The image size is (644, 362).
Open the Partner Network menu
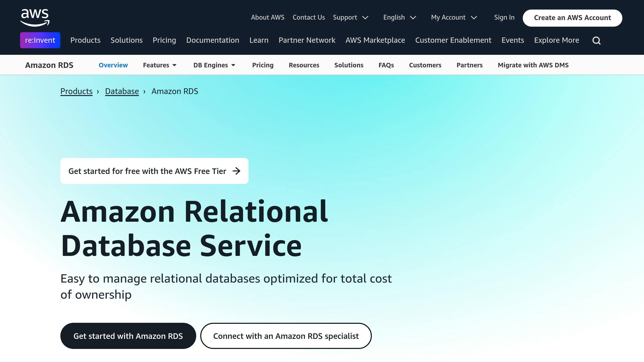(307, 40)
